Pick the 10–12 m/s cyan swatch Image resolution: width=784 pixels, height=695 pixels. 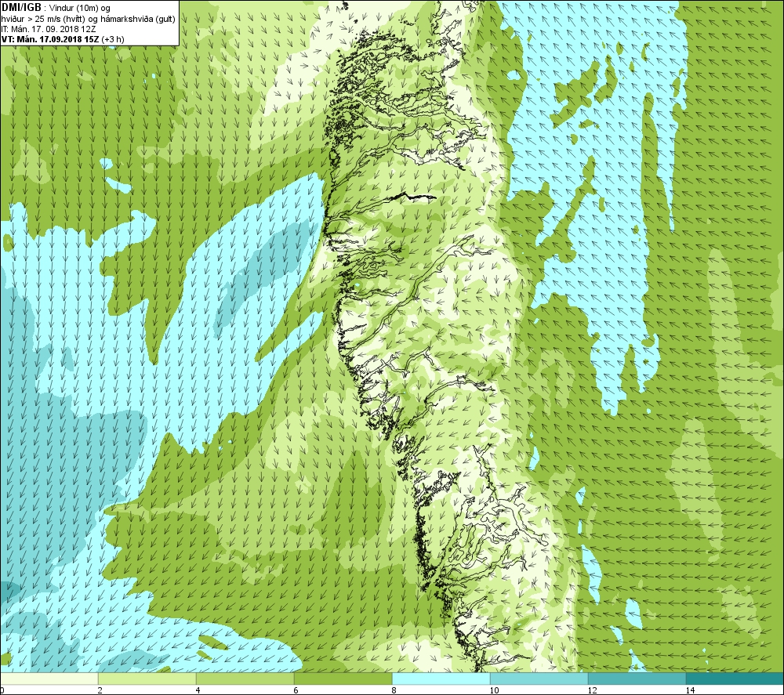tap(539, 679)
